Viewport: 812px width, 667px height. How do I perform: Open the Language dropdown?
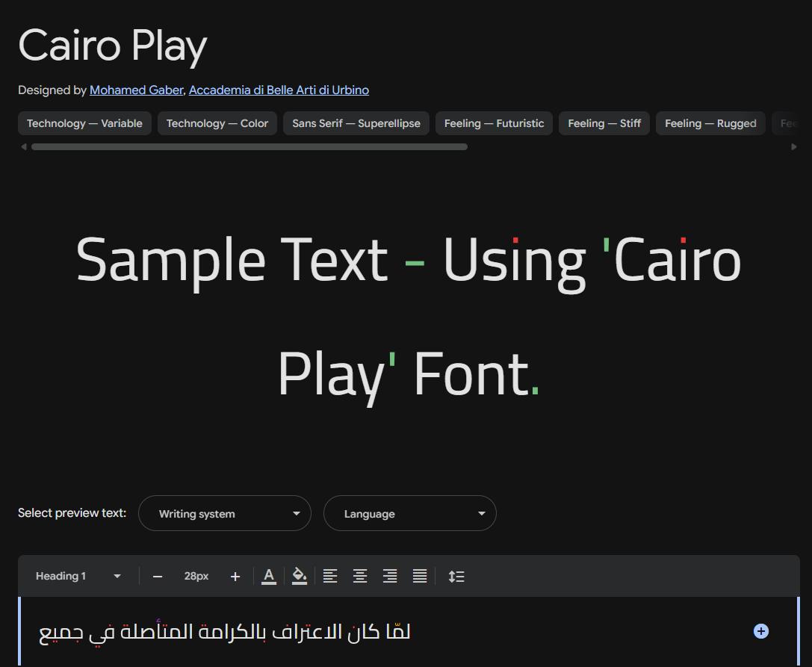point(410,513)
